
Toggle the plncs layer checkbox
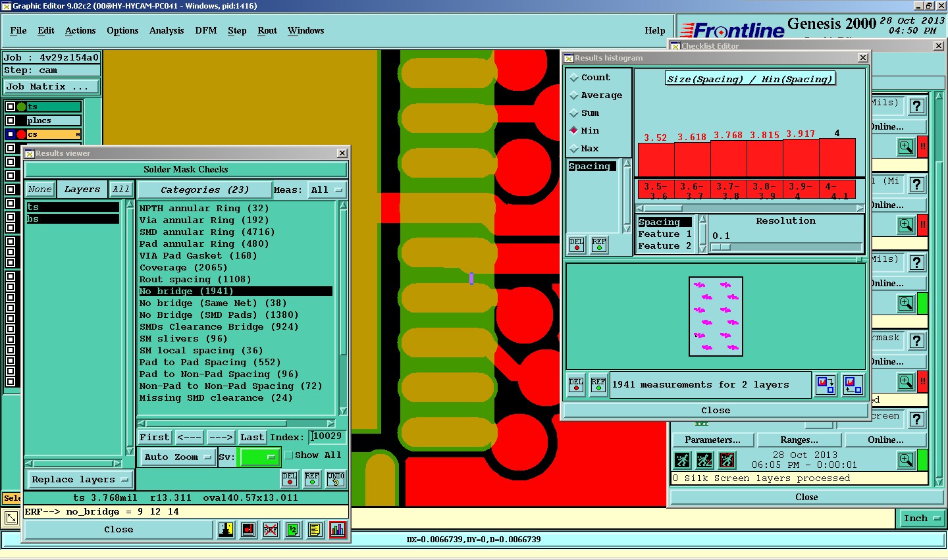[x=10, y=120]
